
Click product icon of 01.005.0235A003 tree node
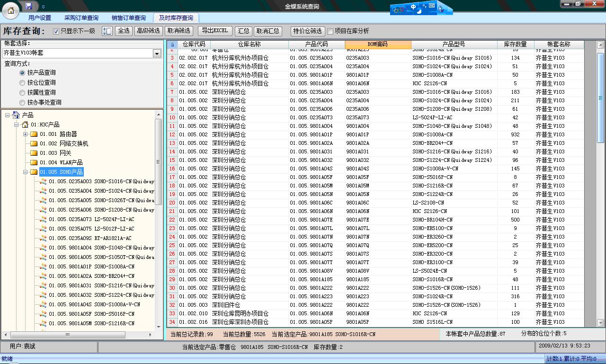click(x=43, y=181)
